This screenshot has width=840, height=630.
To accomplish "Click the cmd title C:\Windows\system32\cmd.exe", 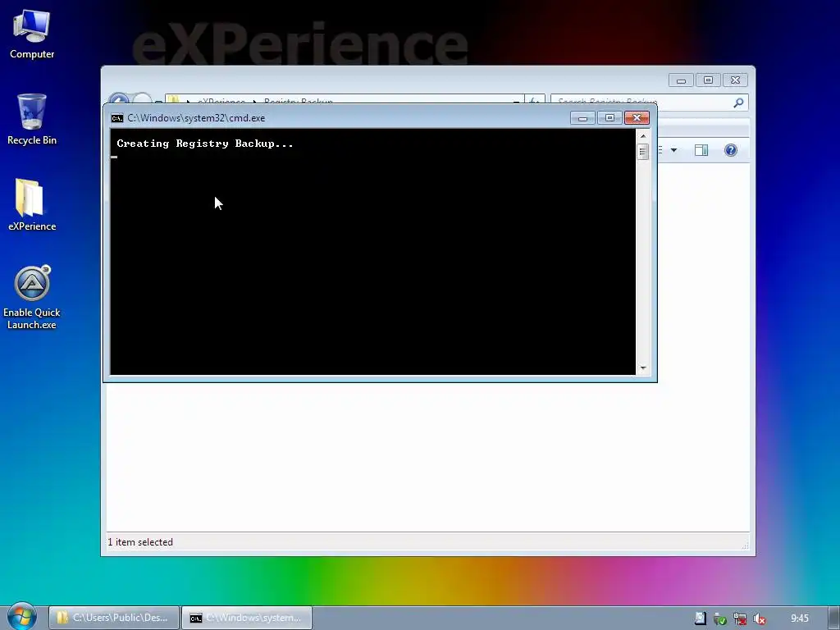I will (x=196, y=118).
